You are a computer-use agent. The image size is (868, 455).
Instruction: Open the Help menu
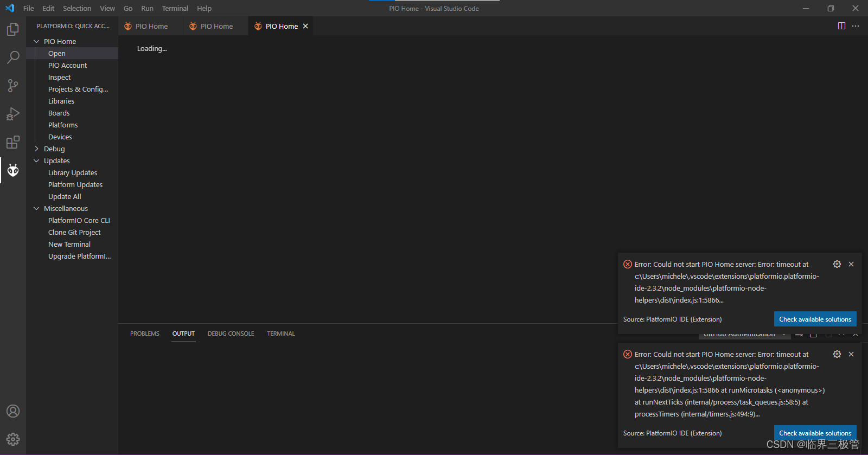(x=204, y=8)
